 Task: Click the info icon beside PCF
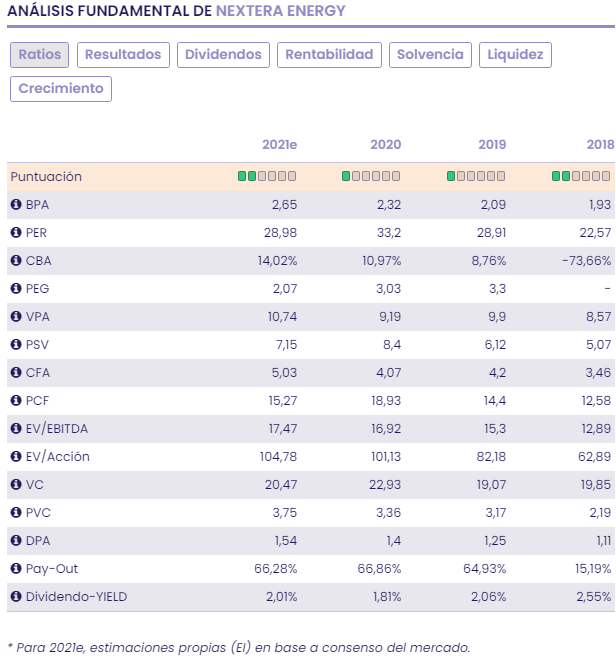click(x=16, y=401)
